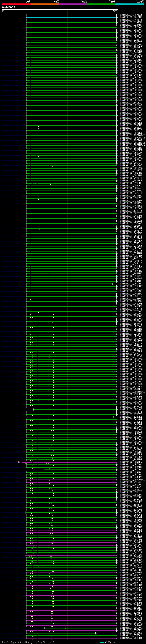Click the red ~20% identity legend bar
This screenshot has height=644, width=146.
point(16,4)
